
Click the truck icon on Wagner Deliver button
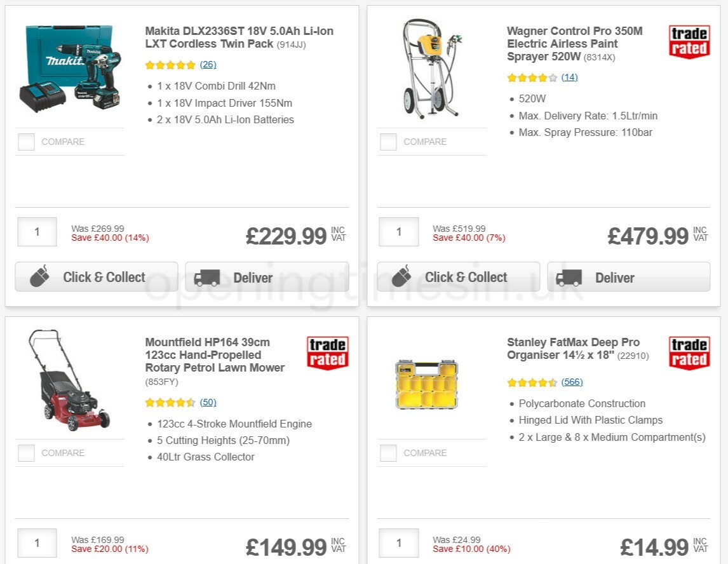tap(571, 276)
